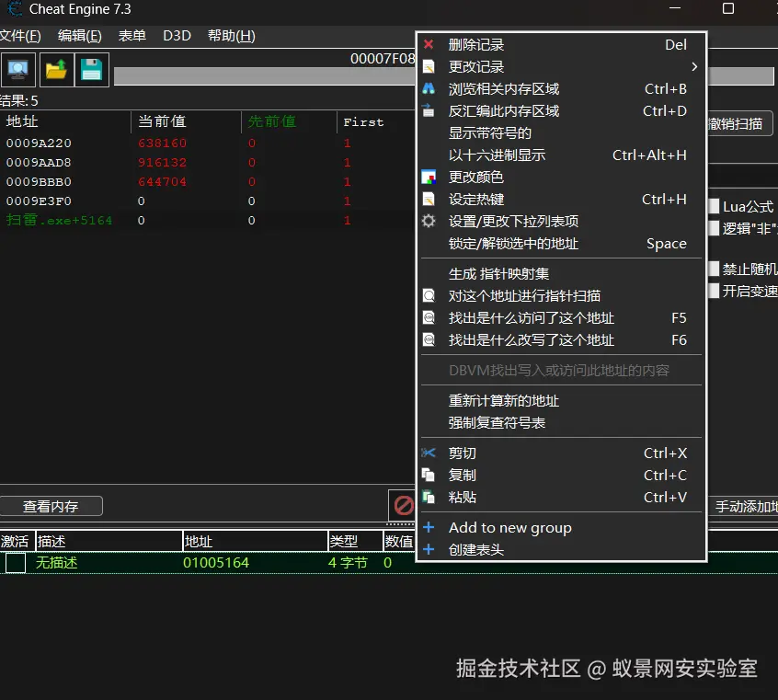Image resolution: width=778 pixels, height=700 pixels.
Task: Click the paste clipboard icon
Action: [429, 497]
